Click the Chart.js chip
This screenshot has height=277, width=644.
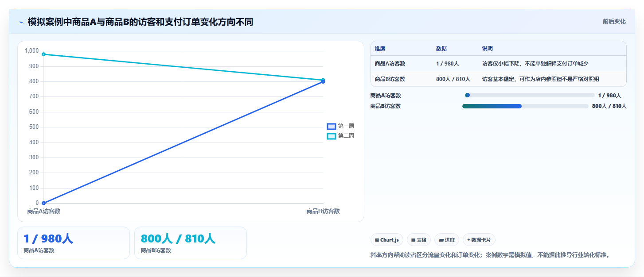click(x=387, y=240)
